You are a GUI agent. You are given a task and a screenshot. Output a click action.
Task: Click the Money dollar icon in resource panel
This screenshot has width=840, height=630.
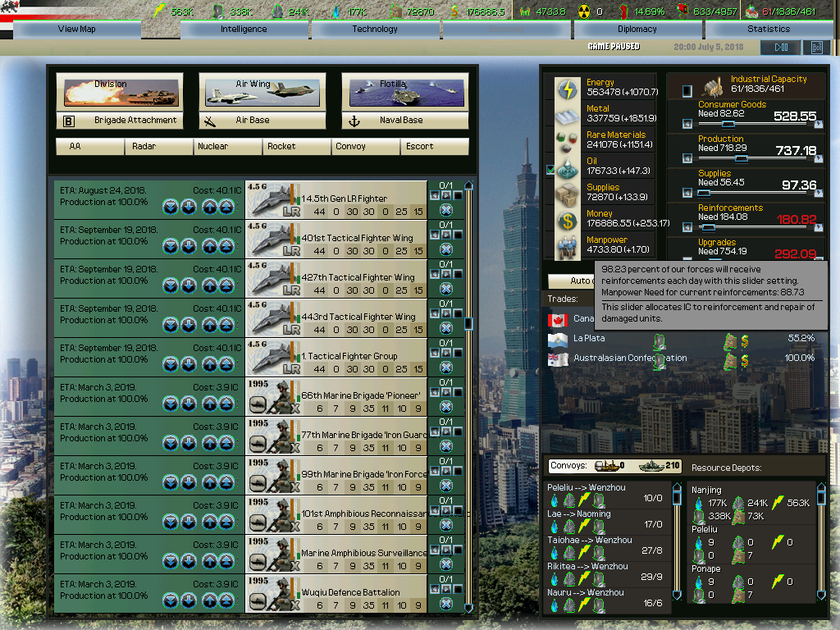point(568,220)
